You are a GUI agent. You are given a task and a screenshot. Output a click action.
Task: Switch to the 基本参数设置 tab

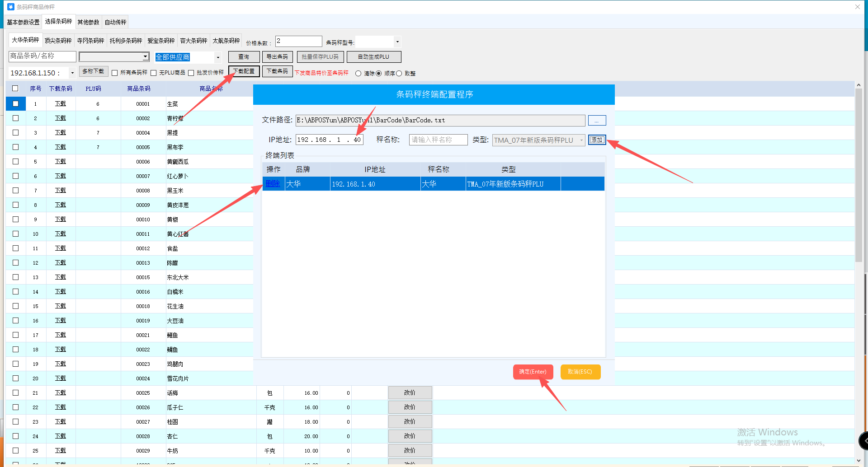pyautogui.click(x=23, y=22)
